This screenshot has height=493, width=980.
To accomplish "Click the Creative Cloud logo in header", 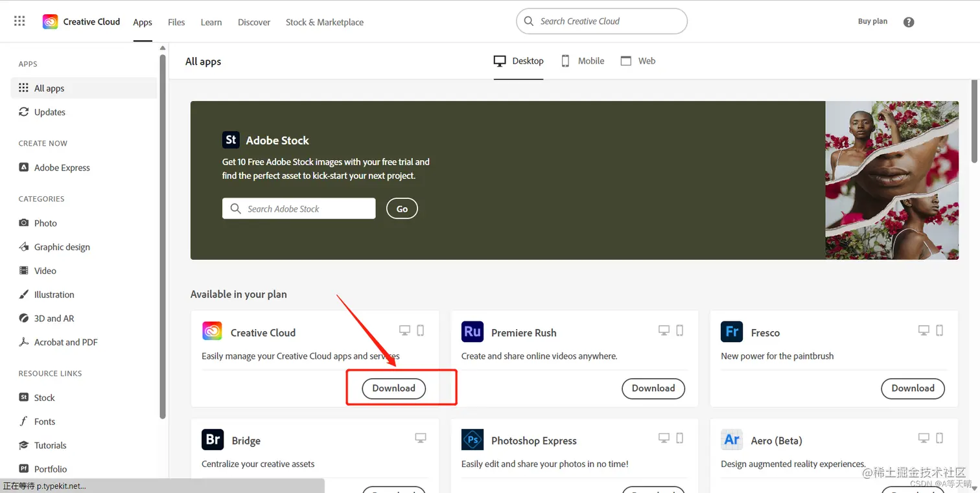I will pyautogui.click(x=50, y=21).
